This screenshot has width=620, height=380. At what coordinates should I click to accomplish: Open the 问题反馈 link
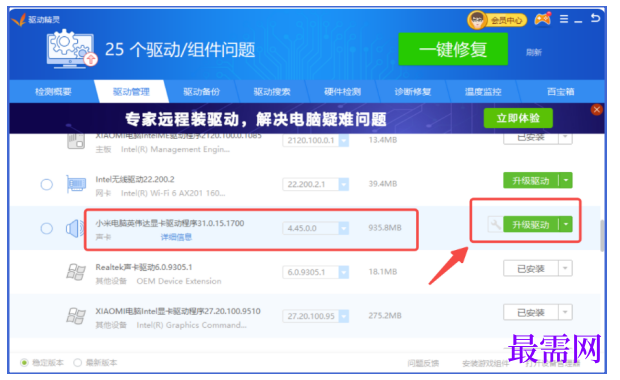coord(423,363)
